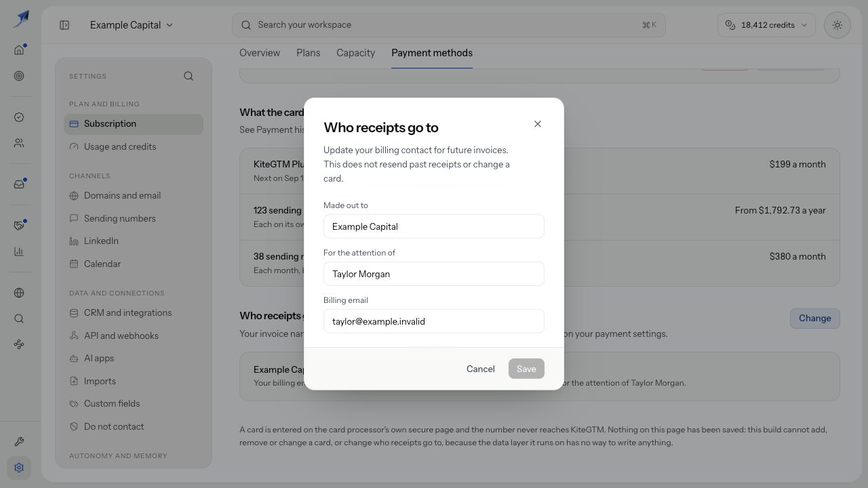Open the settings gear icon in rail
The width and height of the screenshot is (868, 488).
[19, 468]
